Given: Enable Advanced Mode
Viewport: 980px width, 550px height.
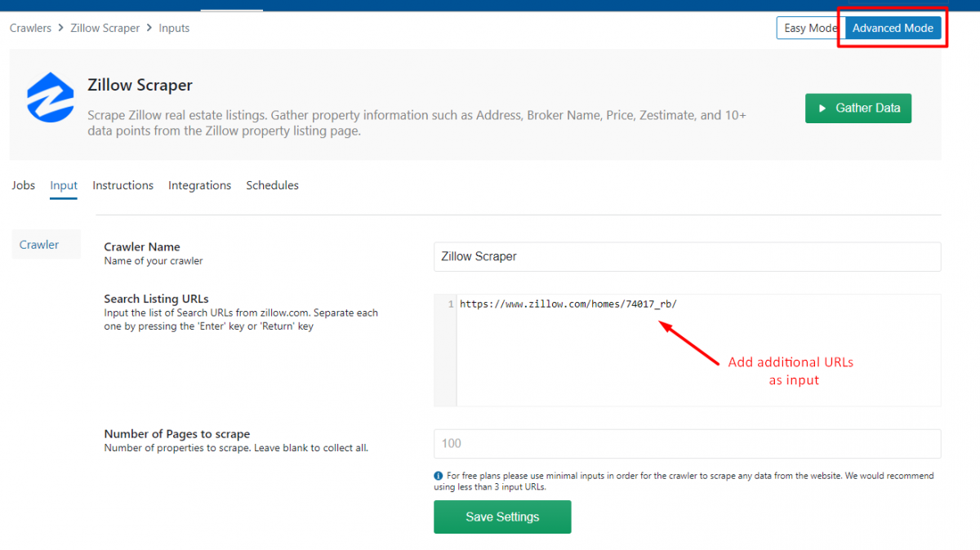Looking at the screenshot, I should 892,27.
